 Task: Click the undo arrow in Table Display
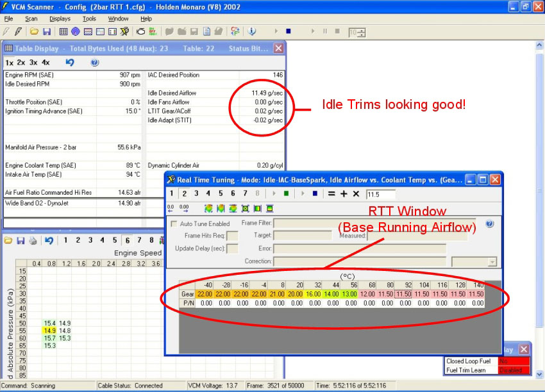tap(70, 63)
